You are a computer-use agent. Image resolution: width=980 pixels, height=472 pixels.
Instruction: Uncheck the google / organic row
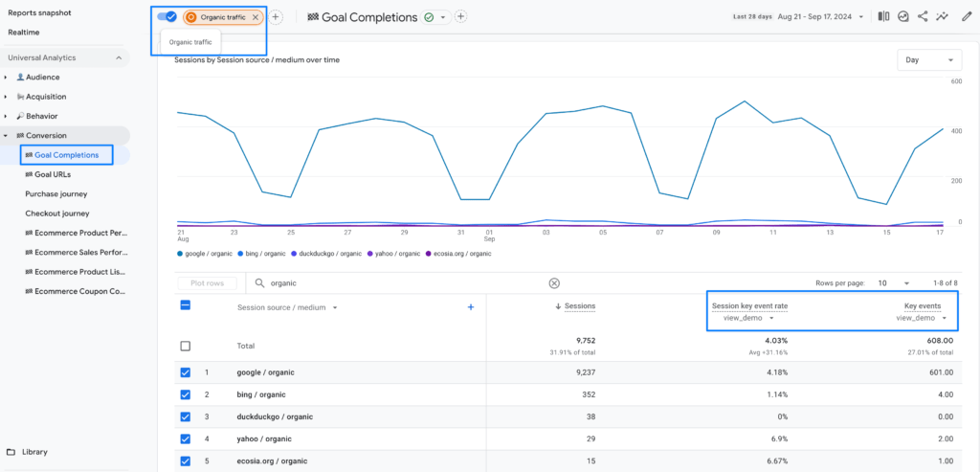point(186,372)
